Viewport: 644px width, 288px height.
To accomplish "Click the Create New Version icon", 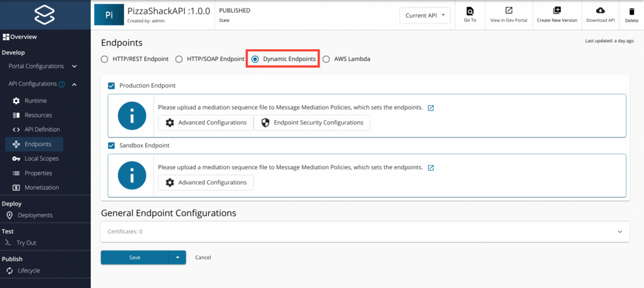I will coord(556,11).
